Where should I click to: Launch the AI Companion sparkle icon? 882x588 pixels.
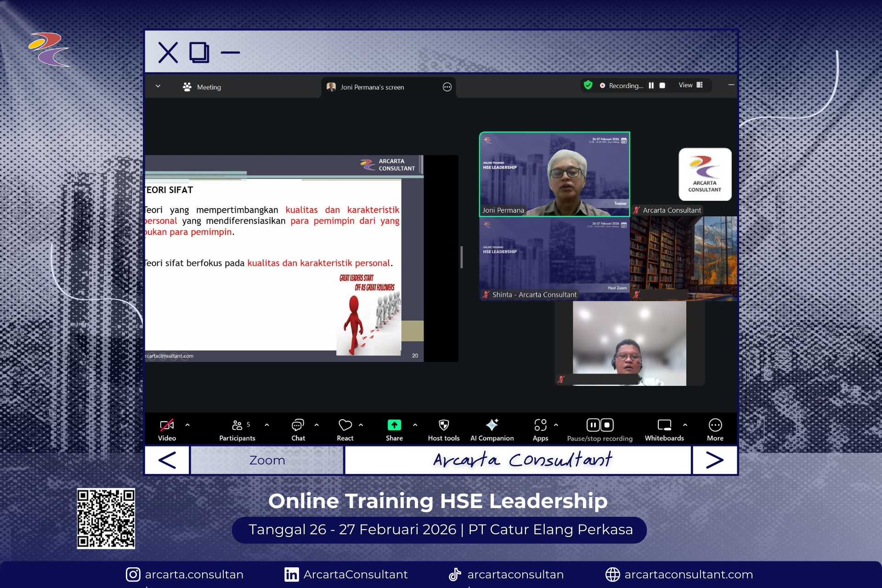click(492, 425)
